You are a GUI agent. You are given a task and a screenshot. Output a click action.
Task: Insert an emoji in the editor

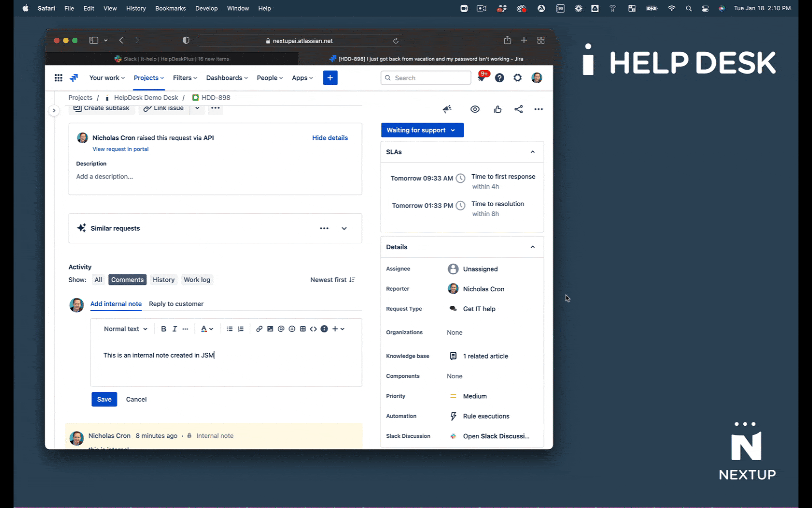pos(292,329)
